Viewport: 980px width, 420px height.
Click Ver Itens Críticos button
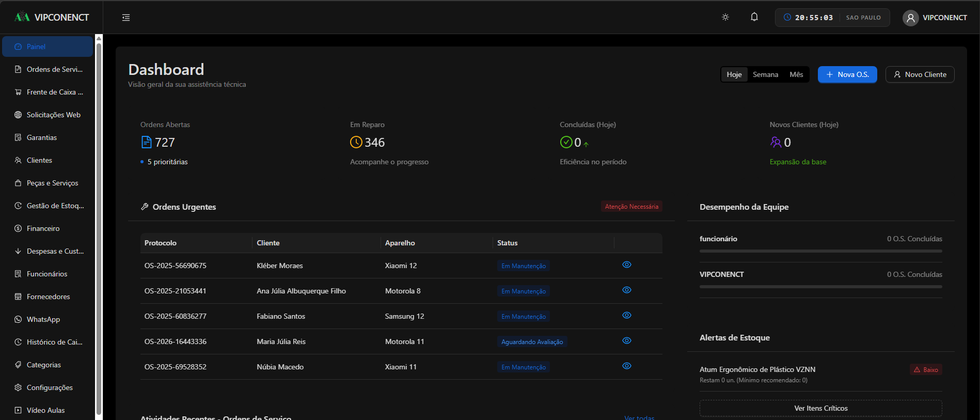pyautogui.click(x=821, y=408)
